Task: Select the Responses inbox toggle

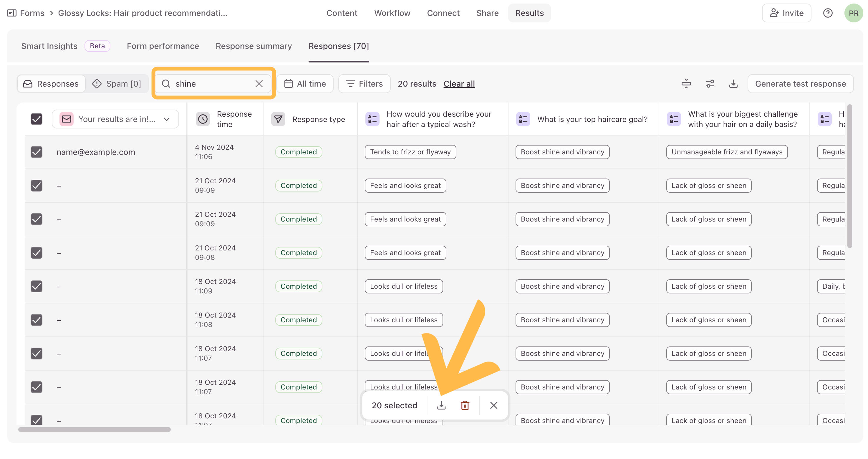Action: 51,84
